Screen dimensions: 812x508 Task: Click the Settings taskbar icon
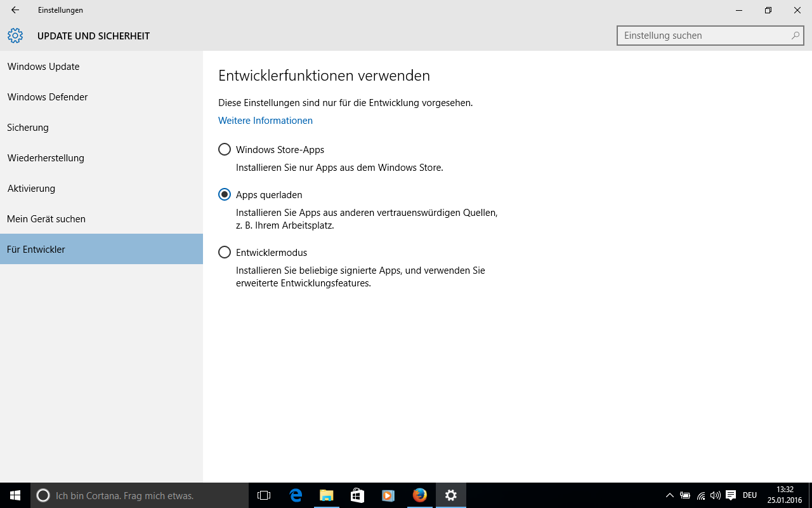click(x=451, y=495)
